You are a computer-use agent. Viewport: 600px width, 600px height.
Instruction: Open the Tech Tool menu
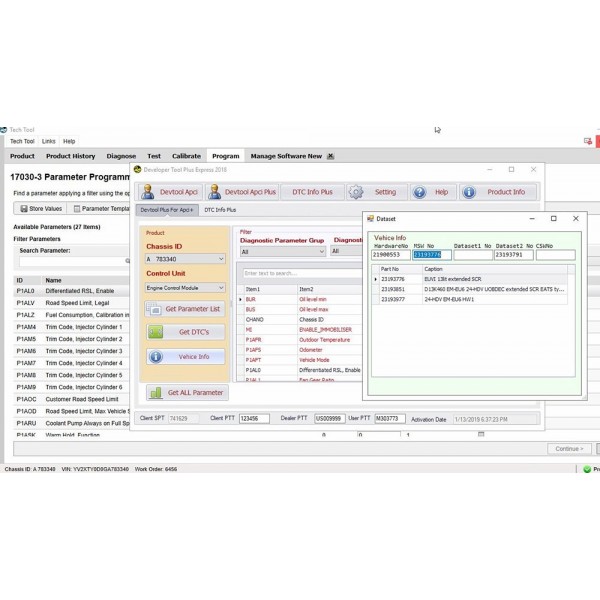tap(22, 142)
